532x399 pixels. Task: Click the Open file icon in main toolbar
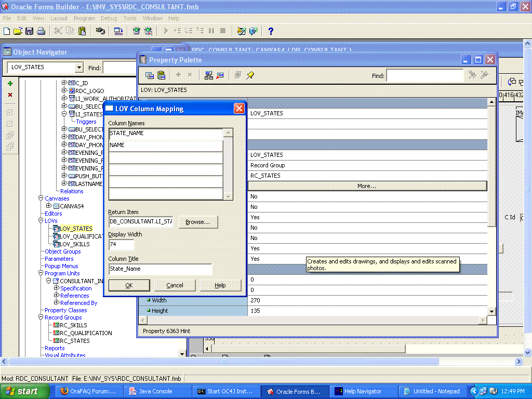[x=18, y=31]
